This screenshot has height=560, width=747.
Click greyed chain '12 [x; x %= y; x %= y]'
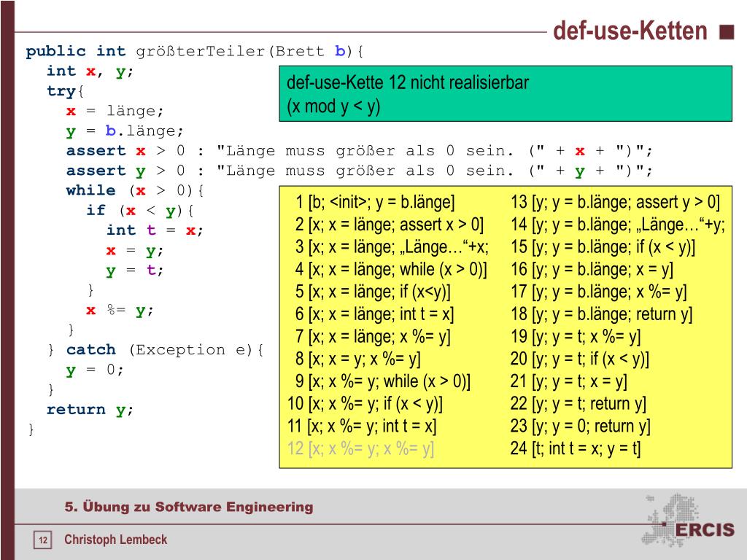coord(360,448)
